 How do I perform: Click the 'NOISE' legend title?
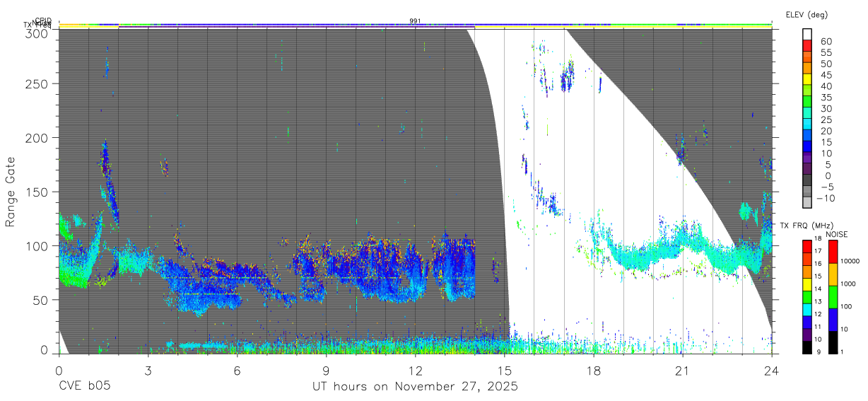point(837,234)
